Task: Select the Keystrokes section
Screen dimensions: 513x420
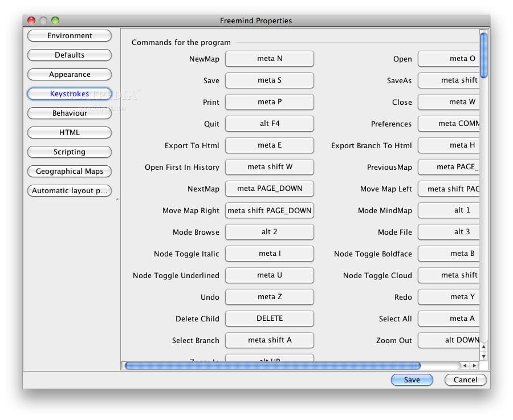Action: point(70,93)
